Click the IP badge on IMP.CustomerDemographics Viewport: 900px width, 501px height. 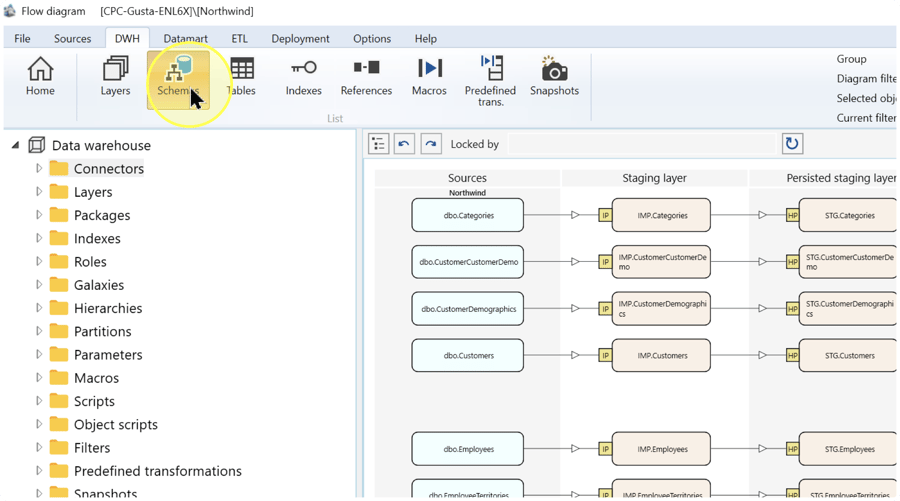click(605, 309)
